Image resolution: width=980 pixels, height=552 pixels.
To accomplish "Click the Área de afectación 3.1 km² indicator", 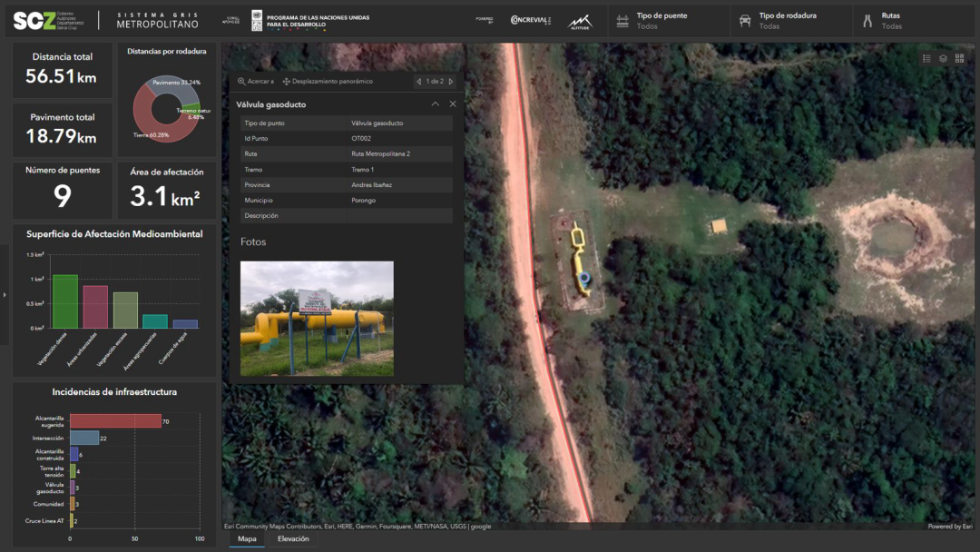I will pyautogui.click(x=167, y=191).
